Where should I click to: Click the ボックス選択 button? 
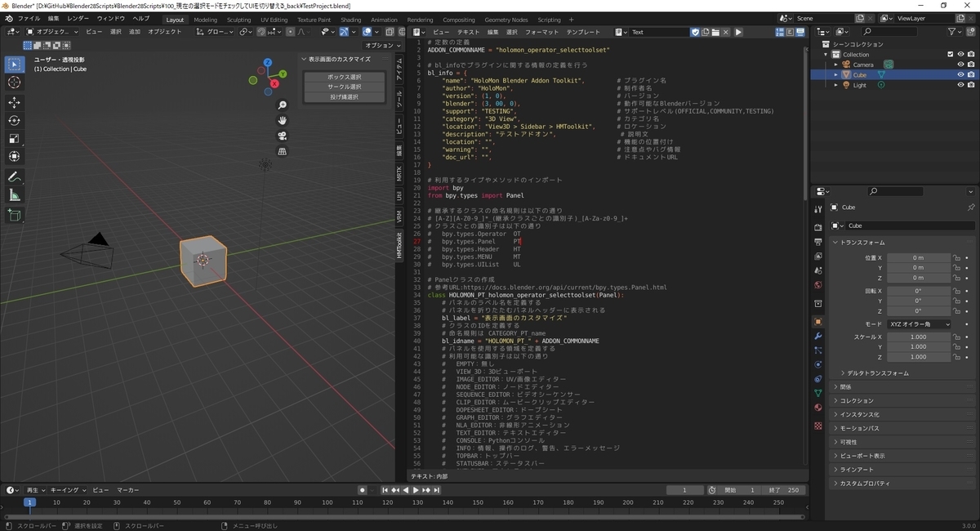(x=345, y=77)
